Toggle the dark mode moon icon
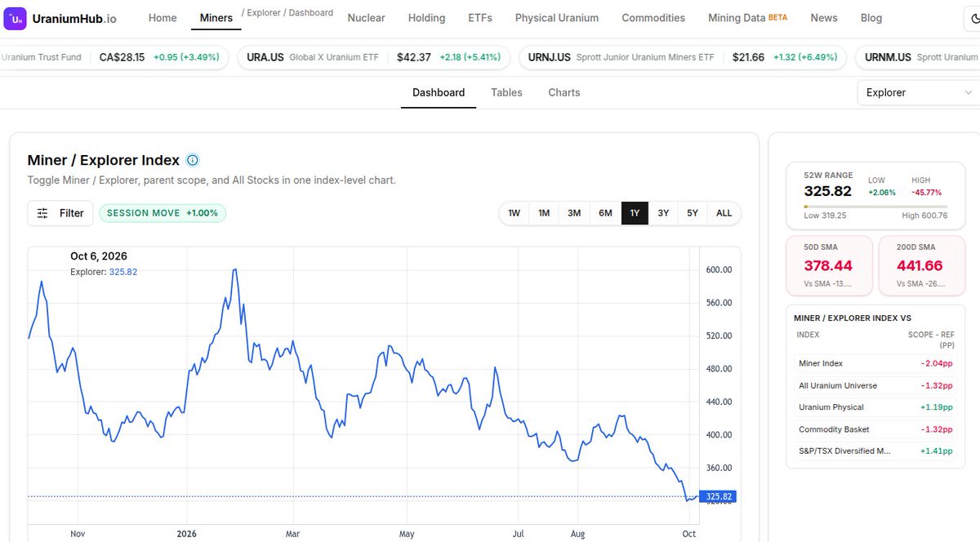Screen dimensions: 980x542 pyautogui.click(x=973, y=18)
